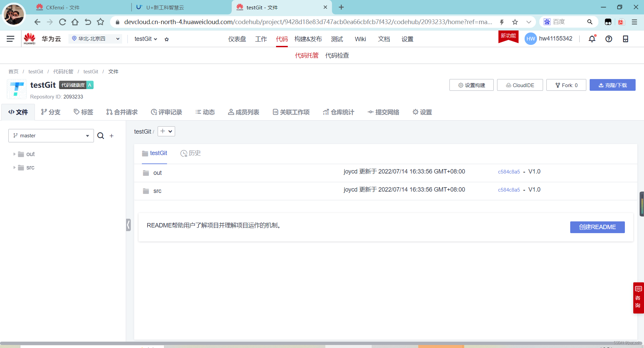Switch to the 分支 tab
The height and width of the screenshot is (348, 644).
tap(51, 112)
